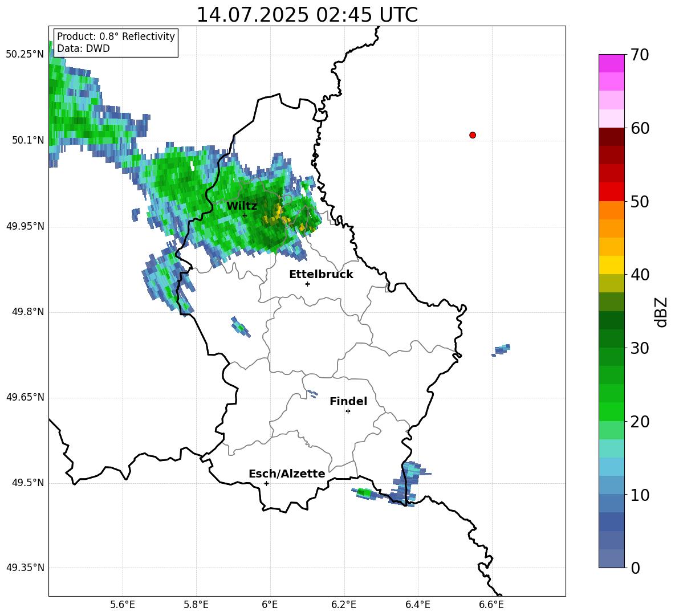The image size is (675, 616).
Task: Click the 'Data: DWD' text
Action: pyautogui.click(x=83, y=48)
